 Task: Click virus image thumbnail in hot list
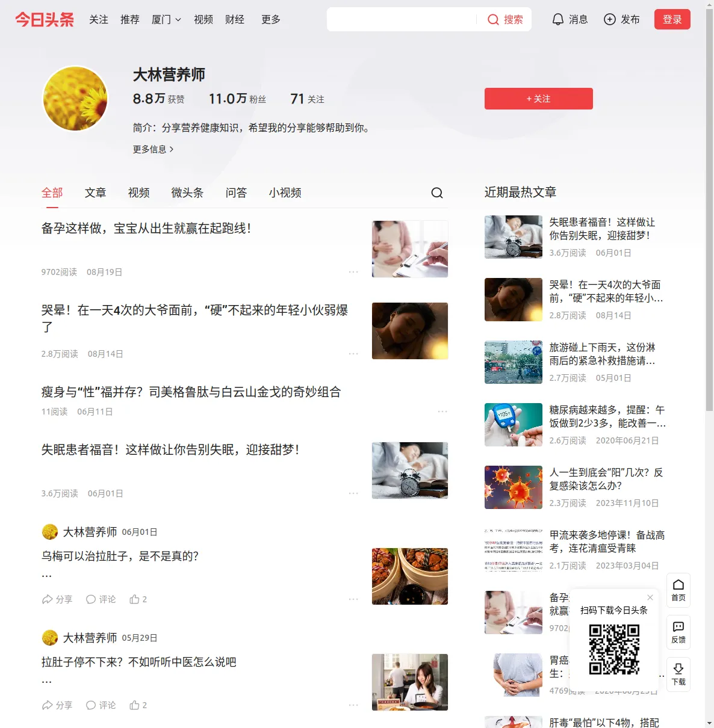click(514, 487)
